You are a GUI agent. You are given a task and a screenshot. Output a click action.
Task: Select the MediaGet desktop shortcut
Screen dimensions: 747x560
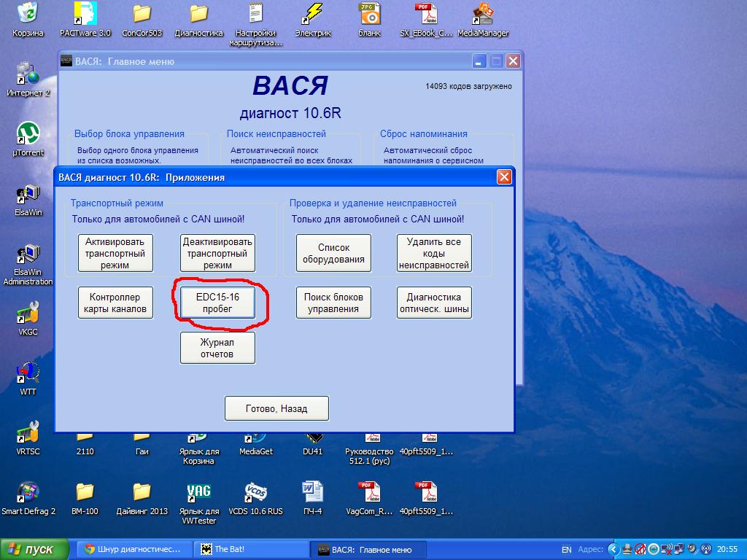point(256,444)
